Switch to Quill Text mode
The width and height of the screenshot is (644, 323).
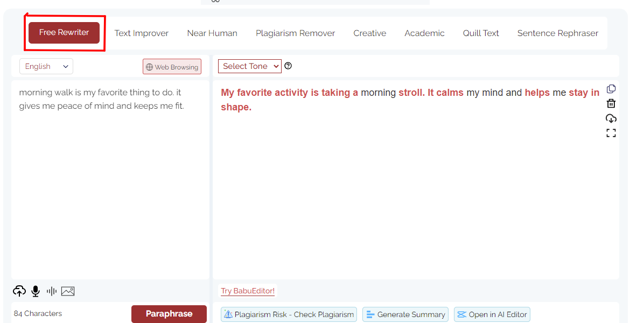click(x=480, y=33)
